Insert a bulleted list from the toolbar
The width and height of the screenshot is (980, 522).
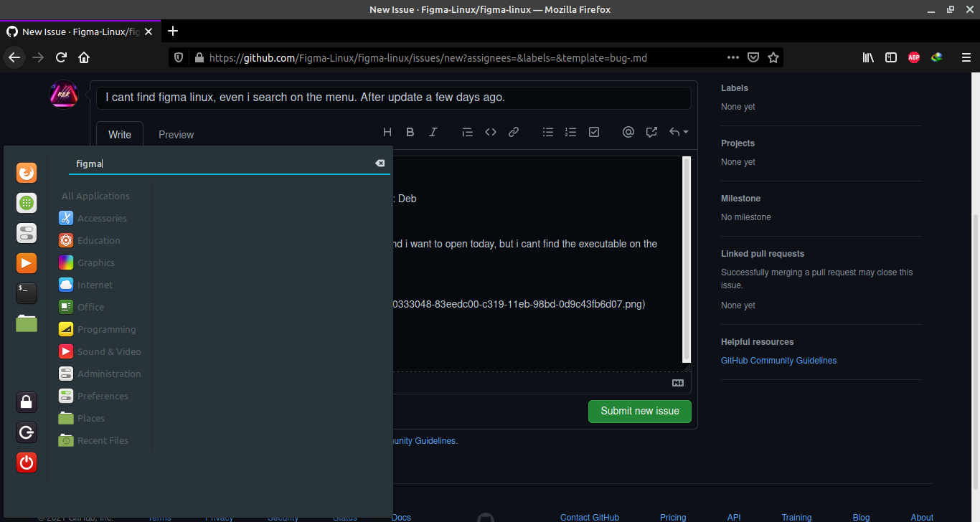point(548,132)
